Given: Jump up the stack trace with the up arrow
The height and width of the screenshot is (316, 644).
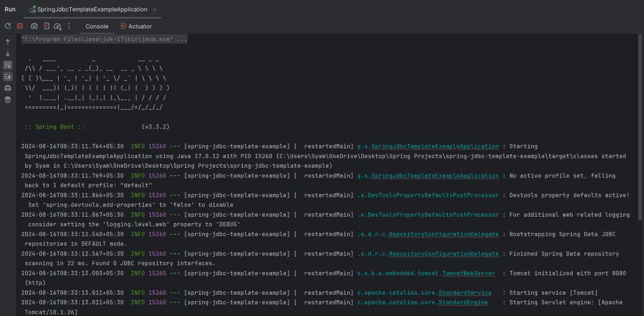Looking at the screenshot, I should coord(8,42).
